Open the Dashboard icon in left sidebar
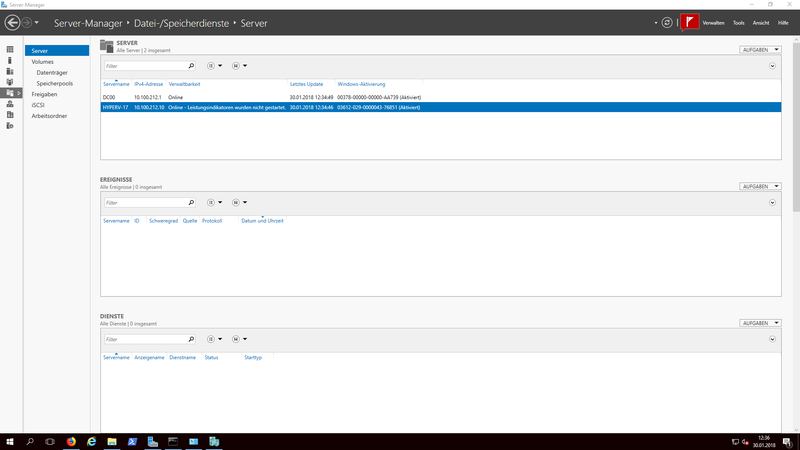Viewport: 800px width, 450px height. pos(10,49)
